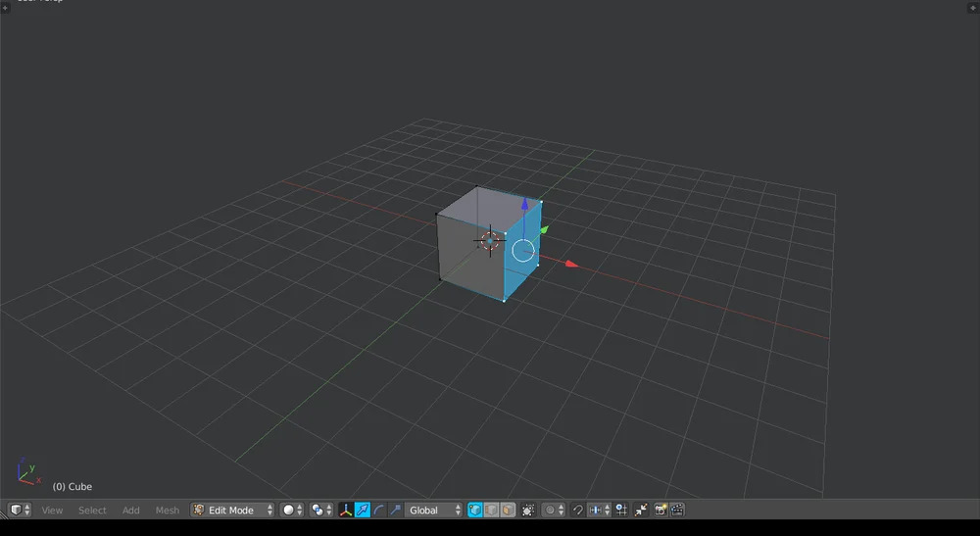Image resolution: width=980 pixels, height=536 pixels.
Task: Open the viewport shading dropdown
Action: [292, 511]
